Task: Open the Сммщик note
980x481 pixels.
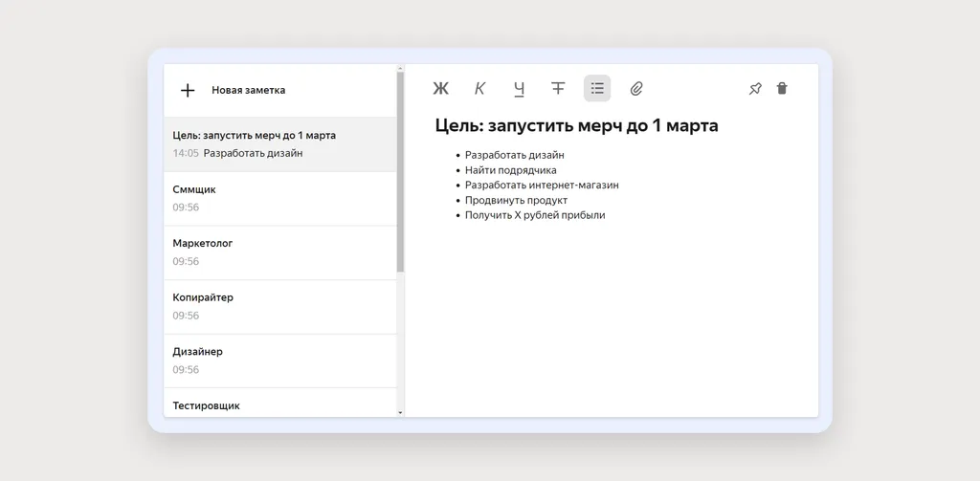Action: tap(280, 199)
